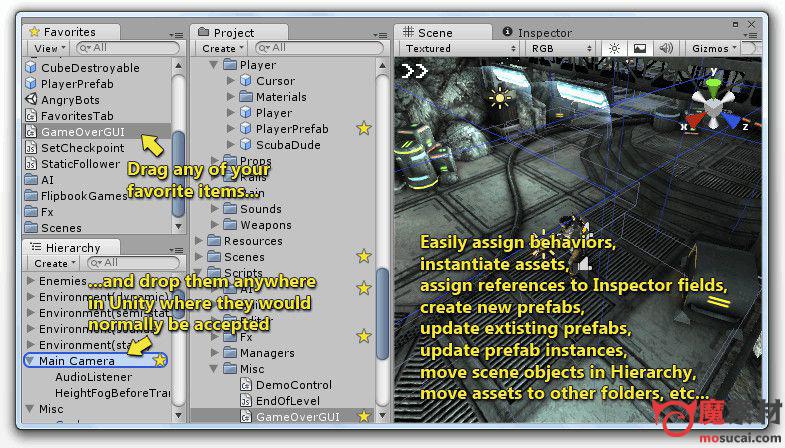The height and width of the screenshot is (448, 785).
Task: Toggle scene lighting sun button
Action: point(614,49)
